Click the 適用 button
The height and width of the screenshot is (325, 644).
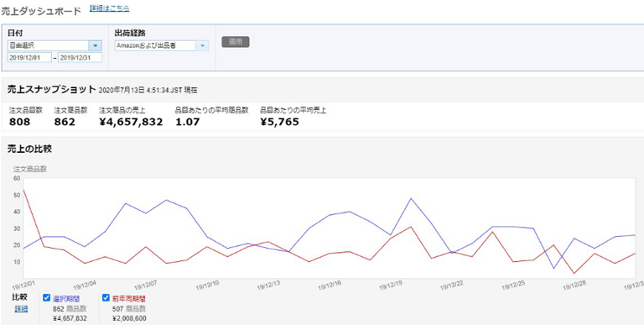236,42
